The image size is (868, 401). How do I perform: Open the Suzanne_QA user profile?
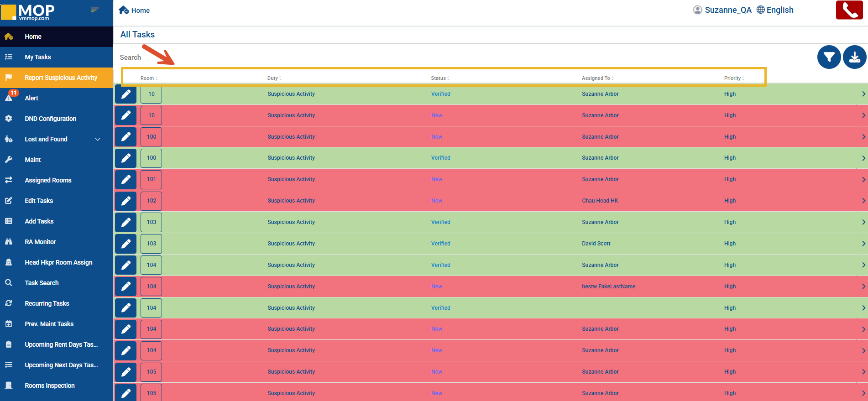click(x=722, y=10)
